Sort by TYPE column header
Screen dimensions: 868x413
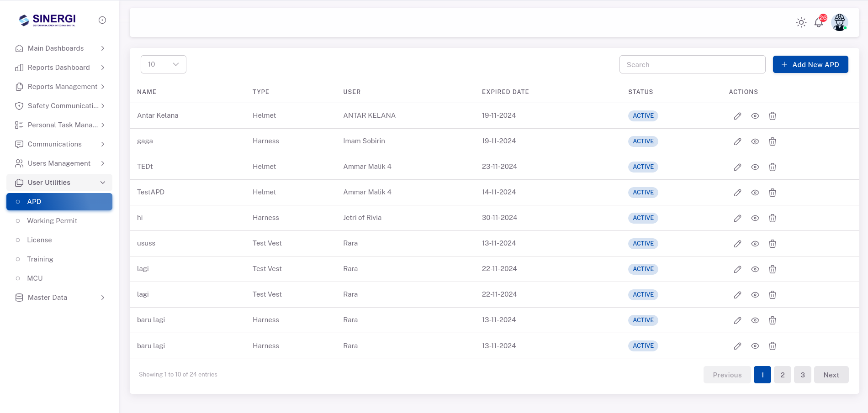click(261, 92)
